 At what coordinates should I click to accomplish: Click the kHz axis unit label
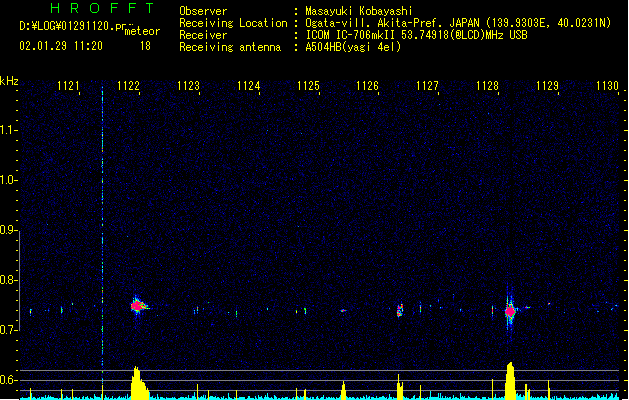pyautogui.click(x=9, y=81)
